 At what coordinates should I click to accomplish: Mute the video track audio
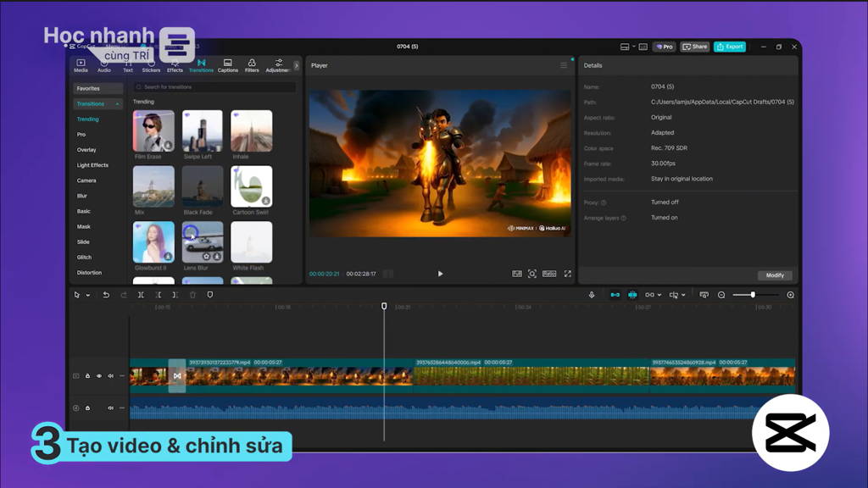111,376
